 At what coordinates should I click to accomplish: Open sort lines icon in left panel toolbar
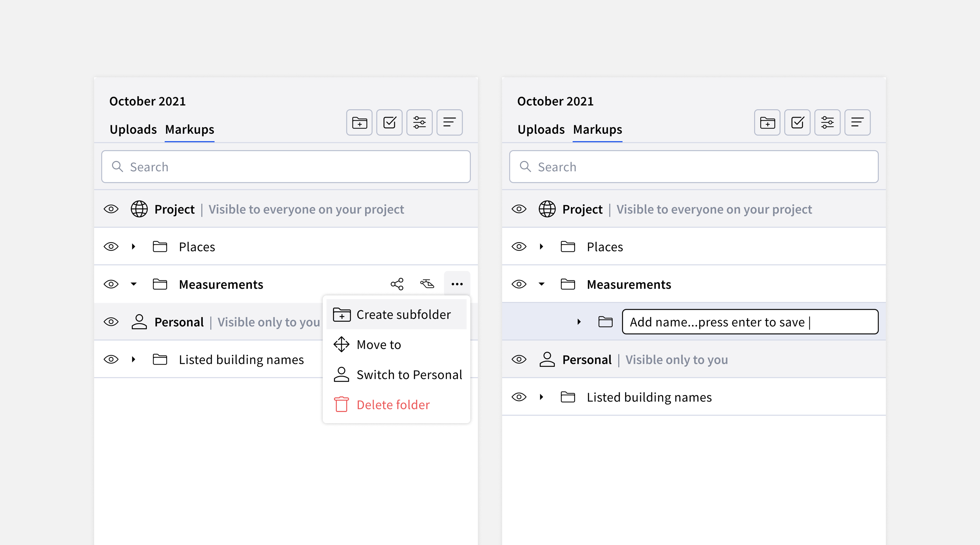pyautogui.click(x=449, y=122)
